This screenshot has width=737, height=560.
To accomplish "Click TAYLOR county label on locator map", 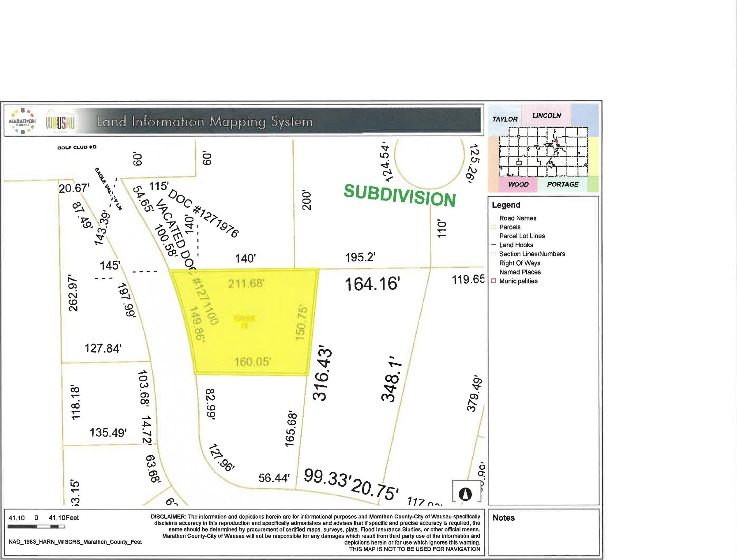I will [x=505, y=119].
